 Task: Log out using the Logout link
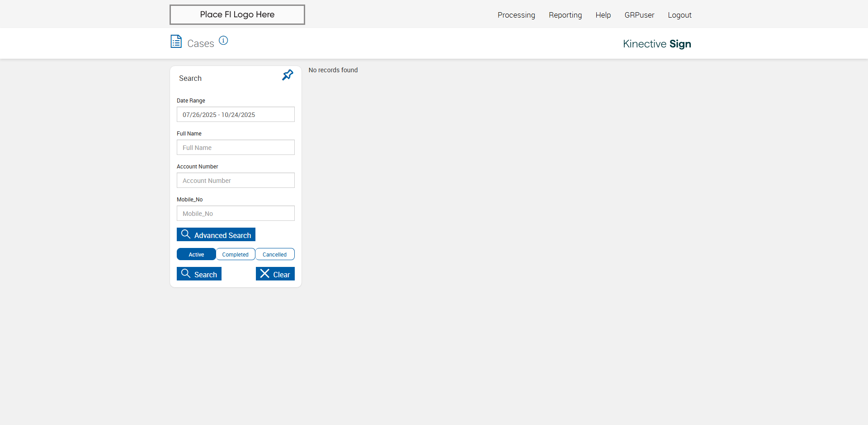(x=679, y=15)
